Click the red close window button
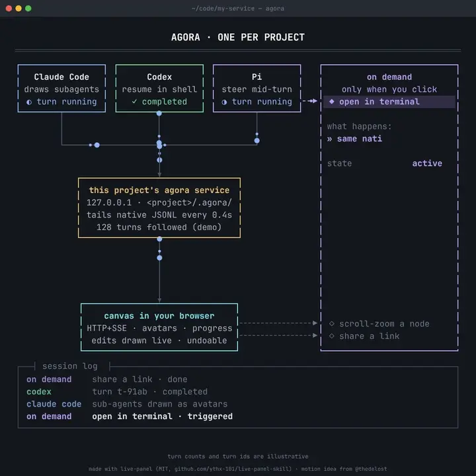476x476 pixels. click(9, 9)
